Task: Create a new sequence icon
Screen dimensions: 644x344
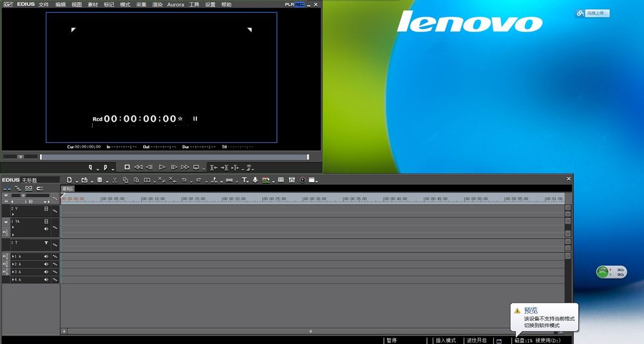Action: tap(70, 180)
